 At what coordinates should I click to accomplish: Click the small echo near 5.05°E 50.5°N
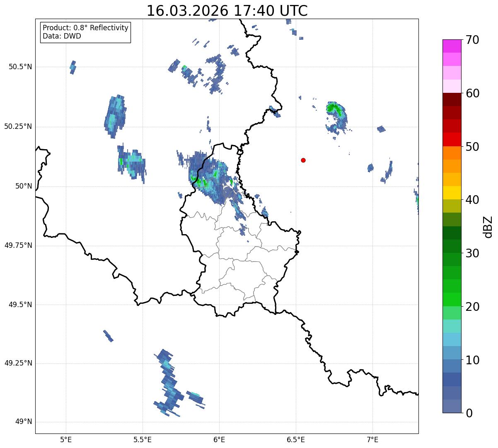73,67
